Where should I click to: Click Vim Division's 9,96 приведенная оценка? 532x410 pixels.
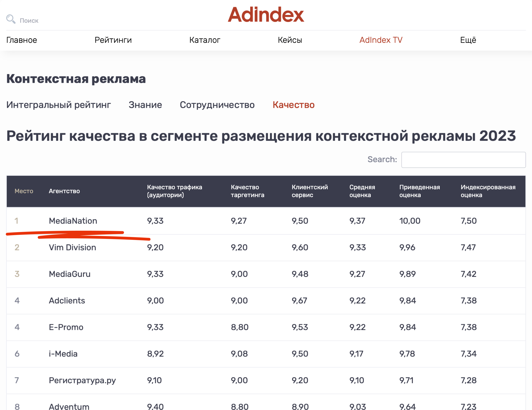click(407, 247)
